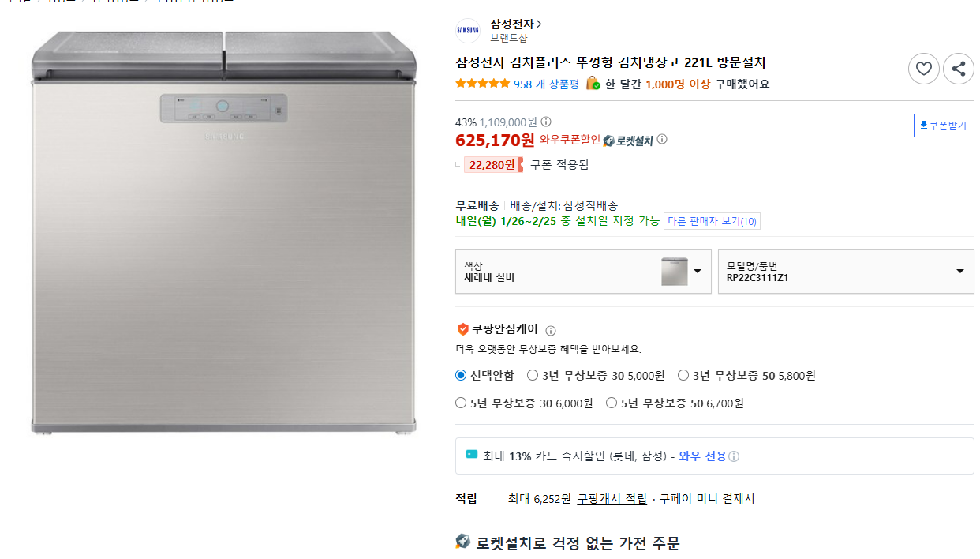The image size is (980, 559).
Task: Open the 모델명/품번 dropdown
Action: (846, 272)
